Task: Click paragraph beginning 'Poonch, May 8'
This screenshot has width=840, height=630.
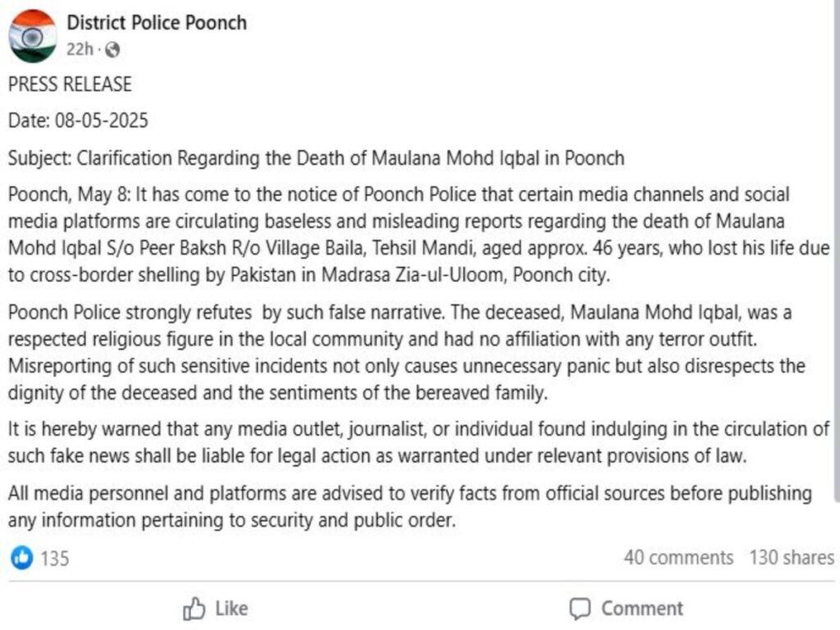Action: click(419, 235)
